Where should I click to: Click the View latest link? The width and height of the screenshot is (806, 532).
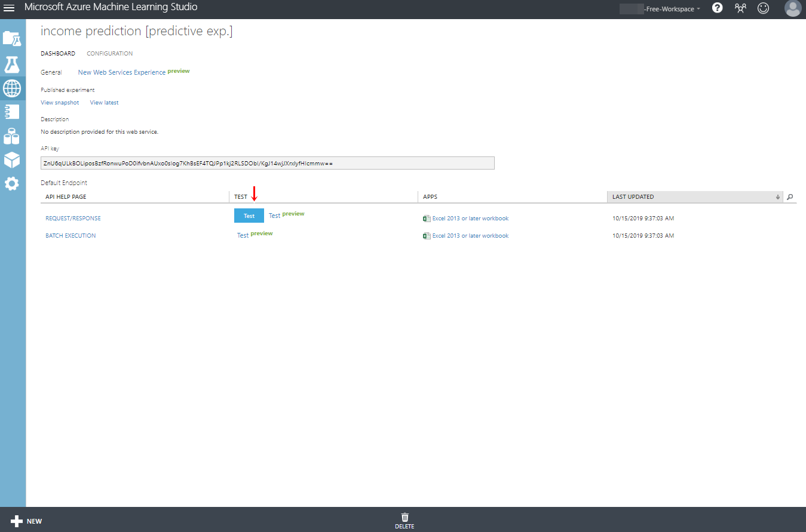104,103
